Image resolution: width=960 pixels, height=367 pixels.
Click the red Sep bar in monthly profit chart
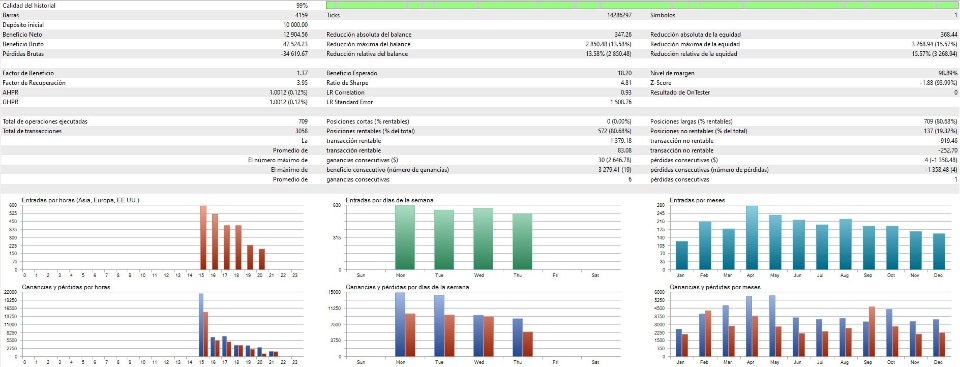[x=872, y=331]
